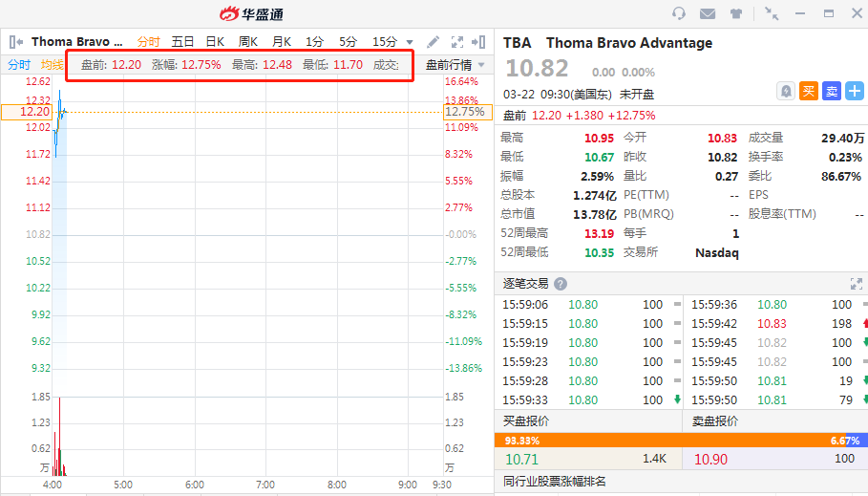The image size is (868, 496).
Task: Expand the chart to fullscreen
Action: click(x=457, y=42)
